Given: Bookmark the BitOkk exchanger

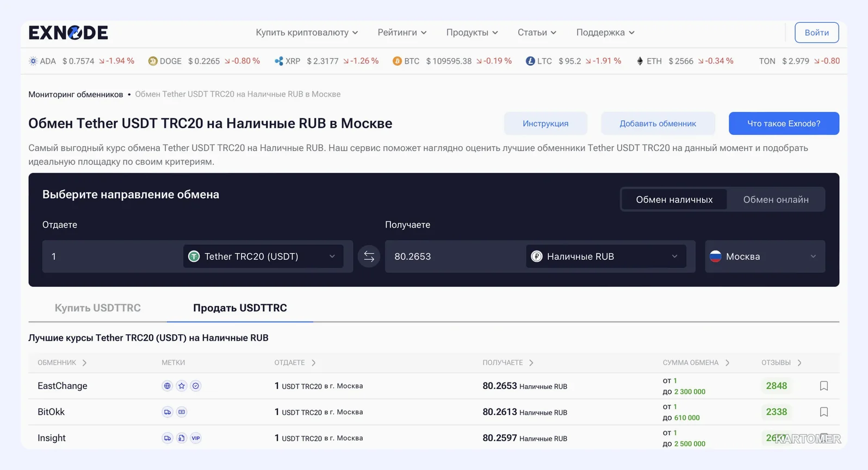Looking at the screenshot, I should coord(823,412).
